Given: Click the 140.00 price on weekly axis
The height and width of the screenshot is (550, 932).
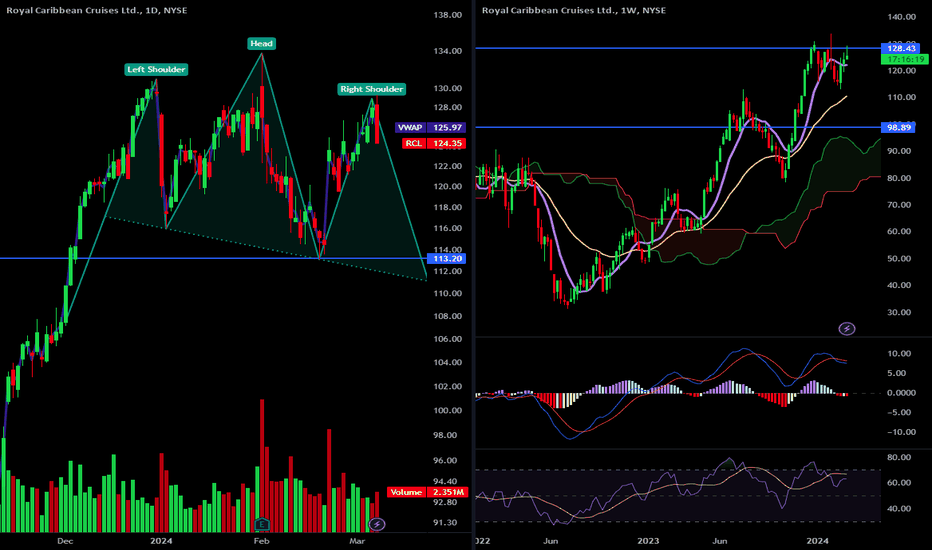Looking at the screenshot, I should (x=901, y=17).
